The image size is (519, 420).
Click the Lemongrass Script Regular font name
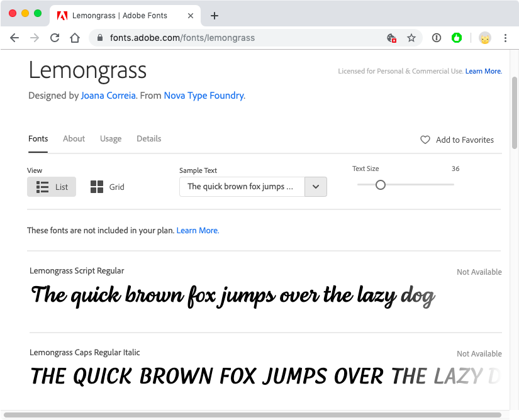point(77,271)
